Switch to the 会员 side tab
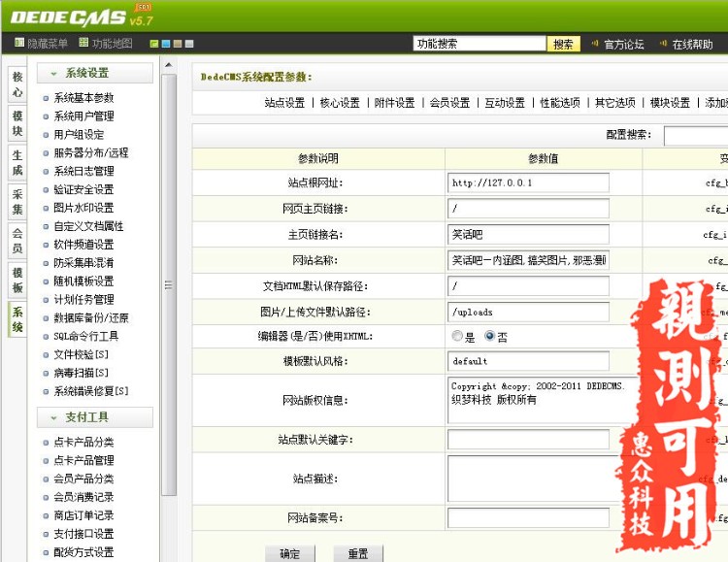728x562 pixels. click(17, 241)
